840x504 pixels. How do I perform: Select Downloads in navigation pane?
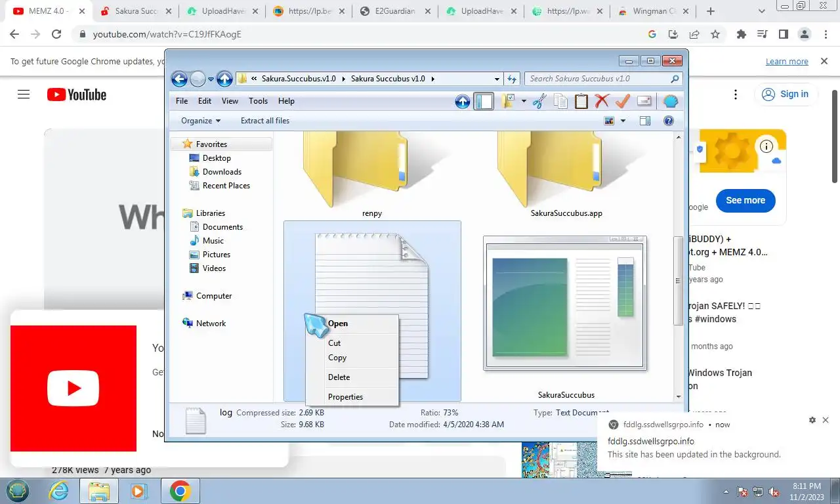222,172
